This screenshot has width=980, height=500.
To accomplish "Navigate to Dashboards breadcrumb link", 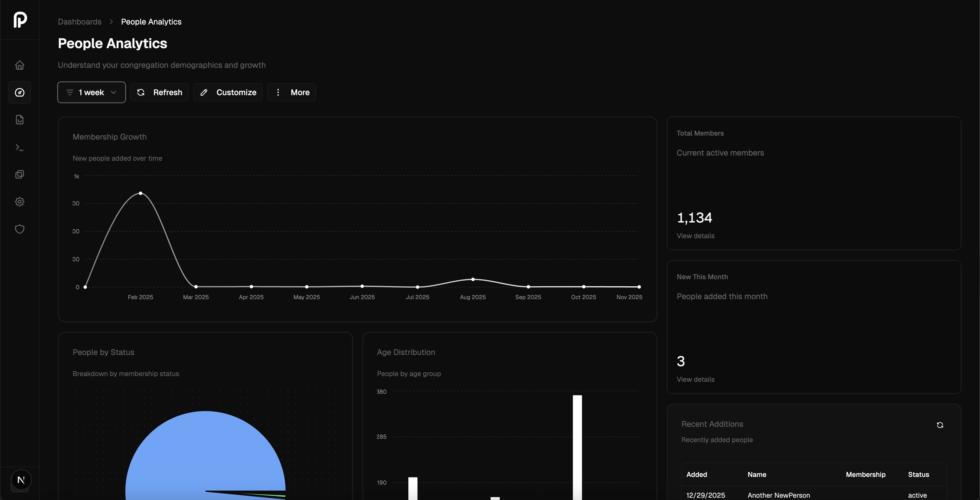I will 80,22.
